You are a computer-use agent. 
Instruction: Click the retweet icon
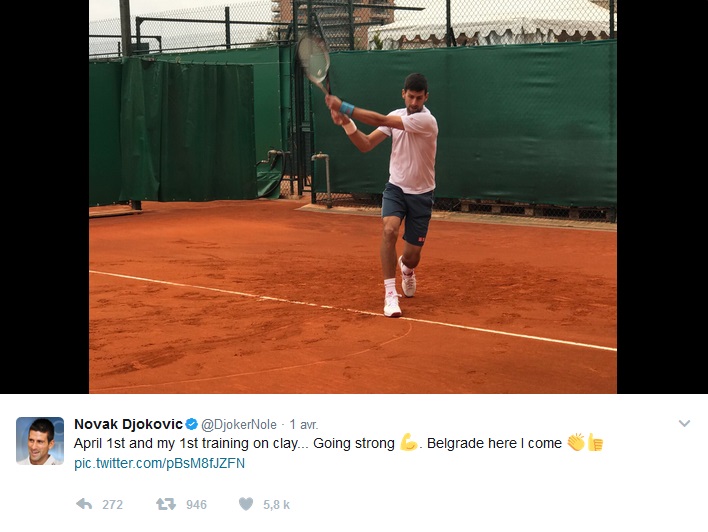[x=166, y=504]
